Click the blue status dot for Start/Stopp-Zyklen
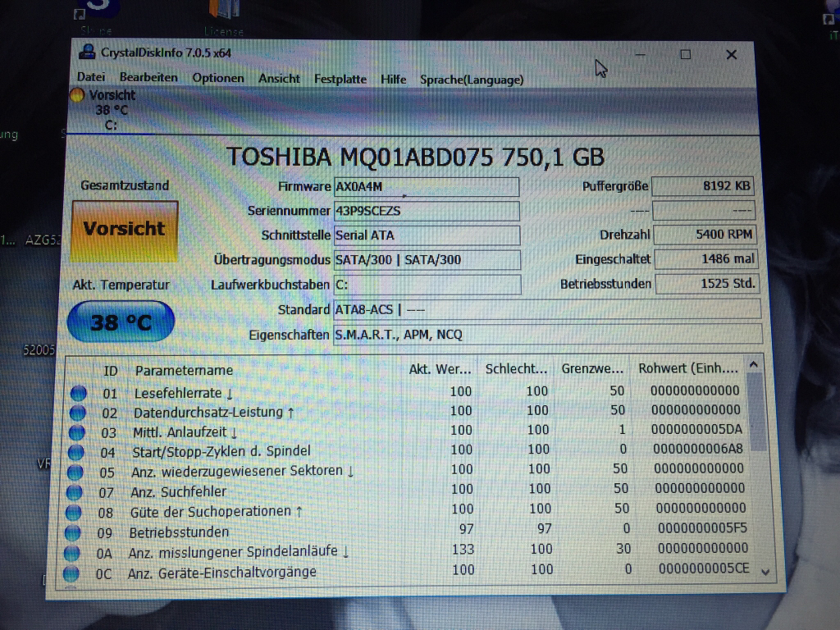Image resolution: width=840 pixels, height=630 pixels. coord(76,452)
